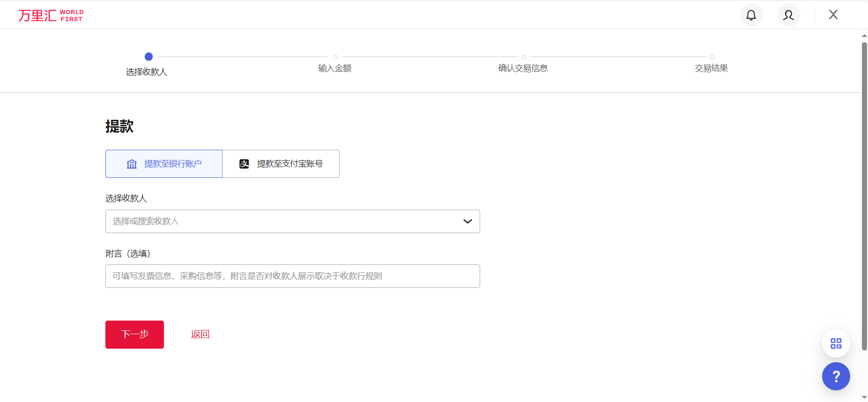Viewport: 868px width, 402px height.
Task: Click the 选择或搜索收款人 search box
Action: click(x=281, y=221)
